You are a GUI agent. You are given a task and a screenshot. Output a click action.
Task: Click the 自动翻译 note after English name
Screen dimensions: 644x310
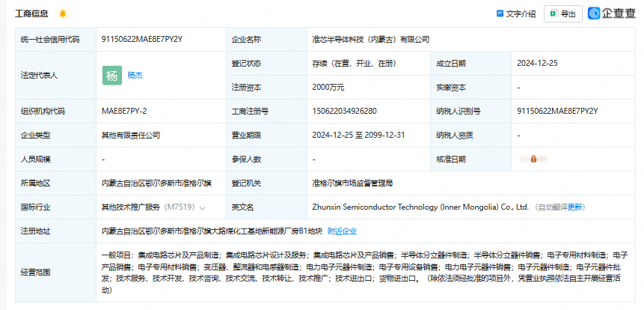pyautogui.click(x=553, y=207)
